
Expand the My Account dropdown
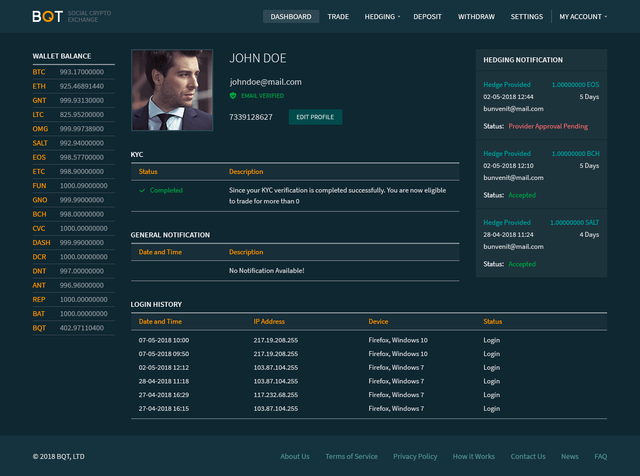coord(583,16)
